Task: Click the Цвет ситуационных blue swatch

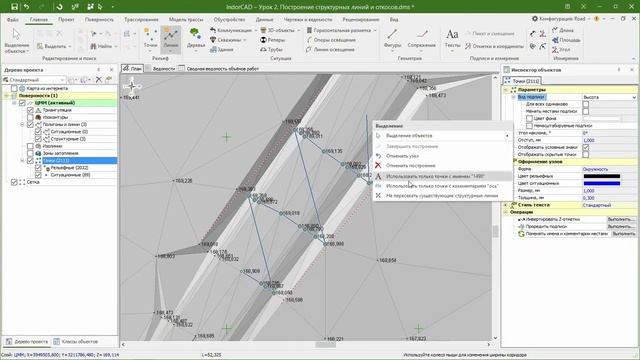Action: point(602,183)
